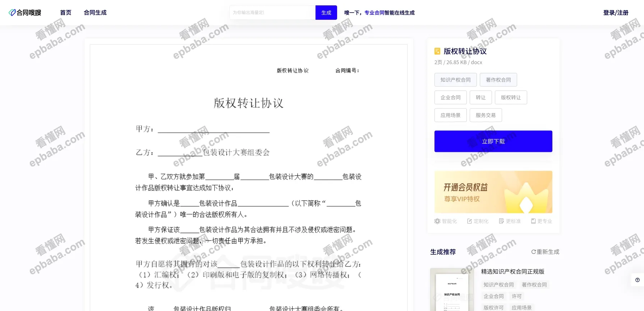Open 登录/注册 link
Screen dimensions: 644x311
click(x=616, y=13)
